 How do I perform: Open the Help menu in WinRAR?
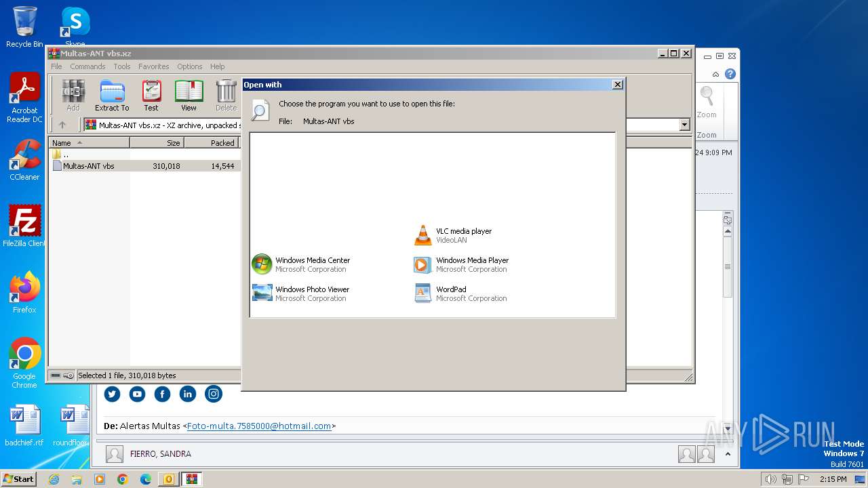(217, 66)
